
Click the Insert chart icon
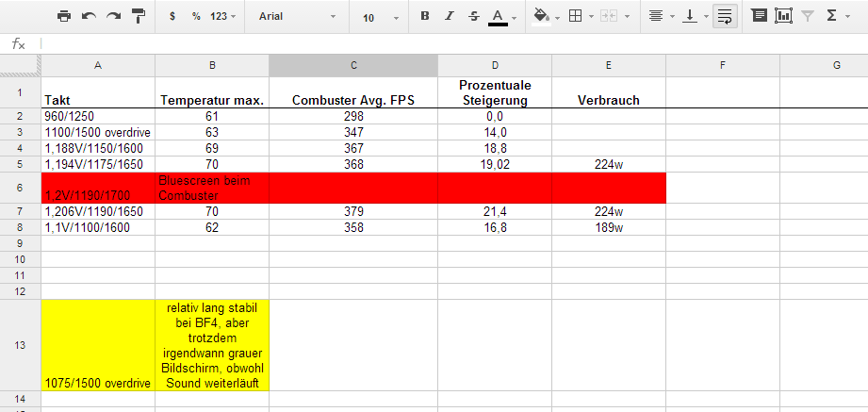pyautogui.click(x=783, y=15)
